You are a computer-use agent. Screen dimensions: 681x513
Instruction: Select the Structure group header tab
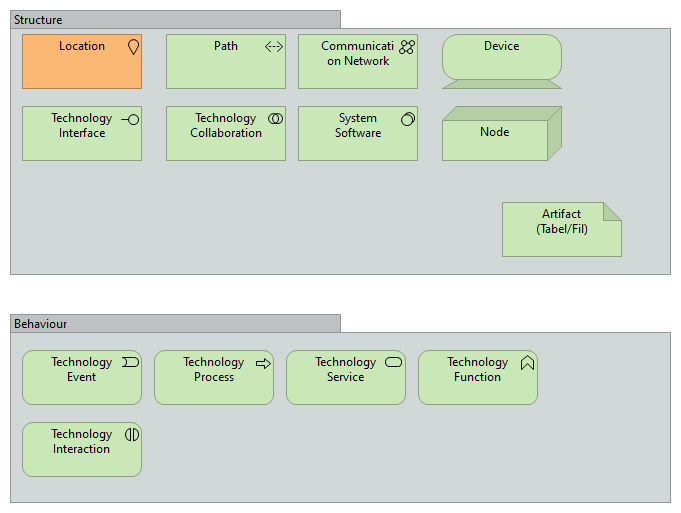(175, 20)
